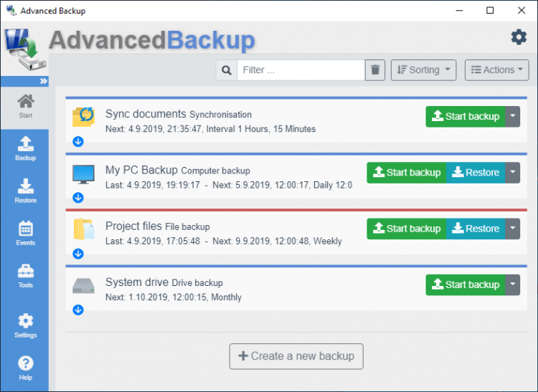538x392 pixels.
Task: Switch to the Restore sidebar tab
Action: click(x=25, y=191)
